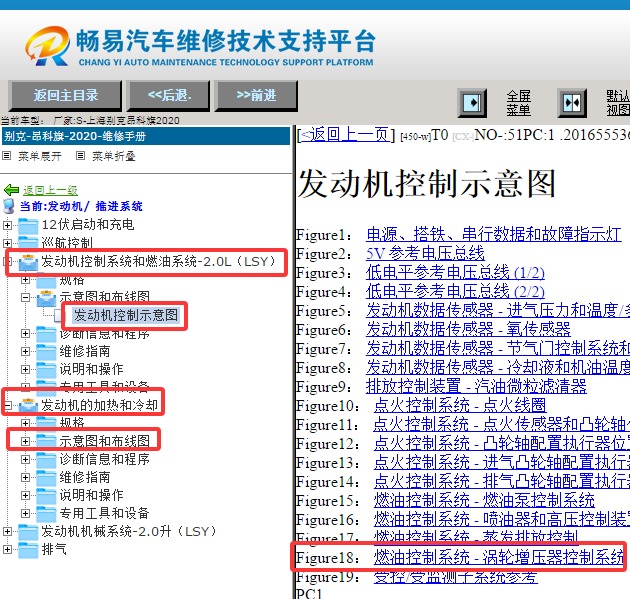Viewport: 630px width, 599px height.
Task: Expand the lower 维修指南 node
Action: coord(25,477)
